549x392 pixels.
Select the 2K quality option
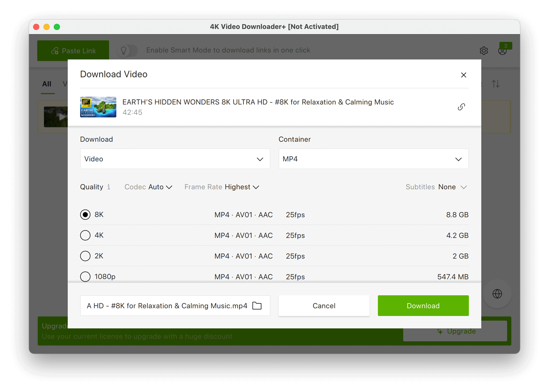85,256
